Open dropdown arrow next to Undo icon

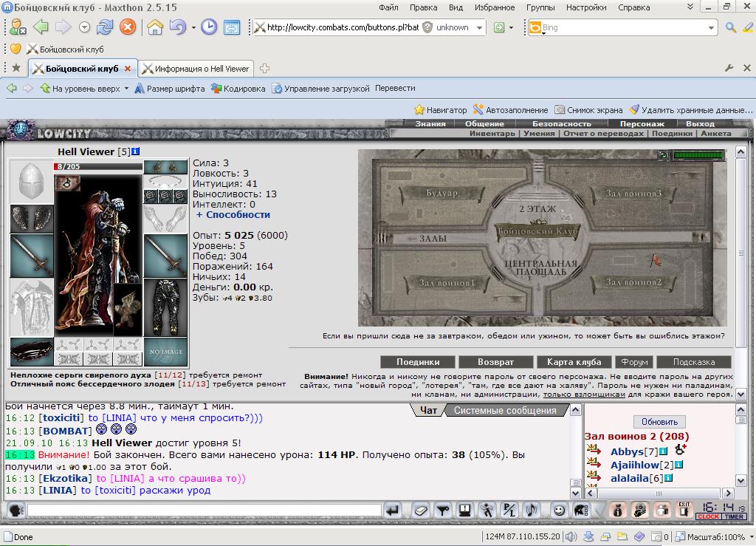click(x=193, y=27)
